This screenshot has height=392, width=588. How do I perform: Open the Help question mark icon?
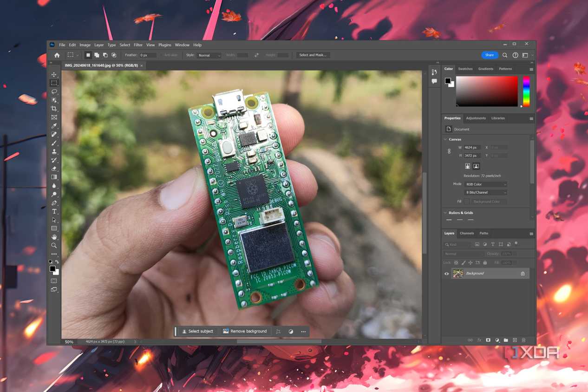click(515, 55)
